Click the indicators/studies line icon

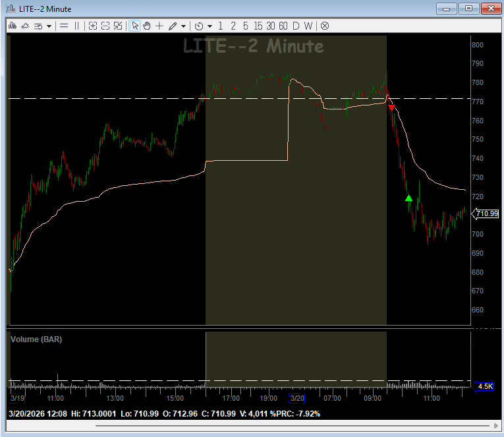(x=25, y=26)
